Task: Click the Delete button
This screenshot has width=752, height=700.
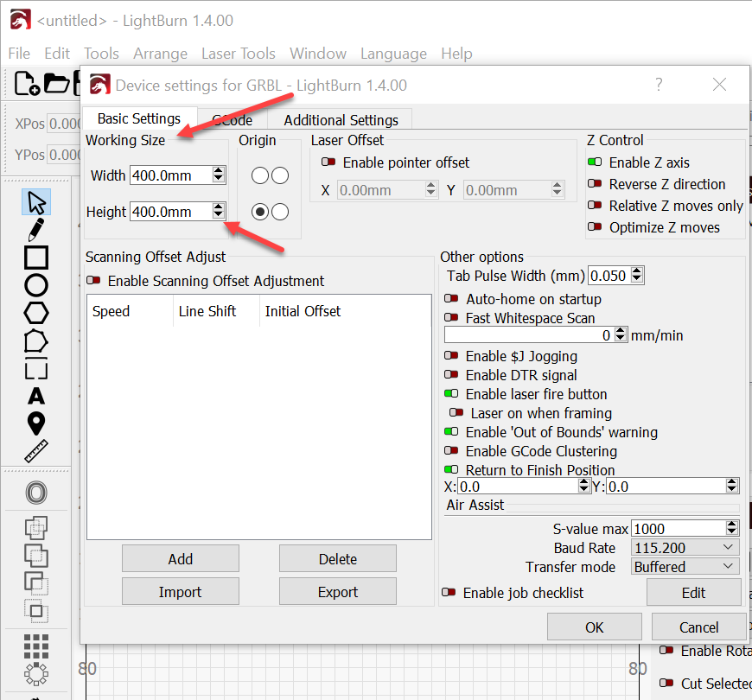Action: 338,558
